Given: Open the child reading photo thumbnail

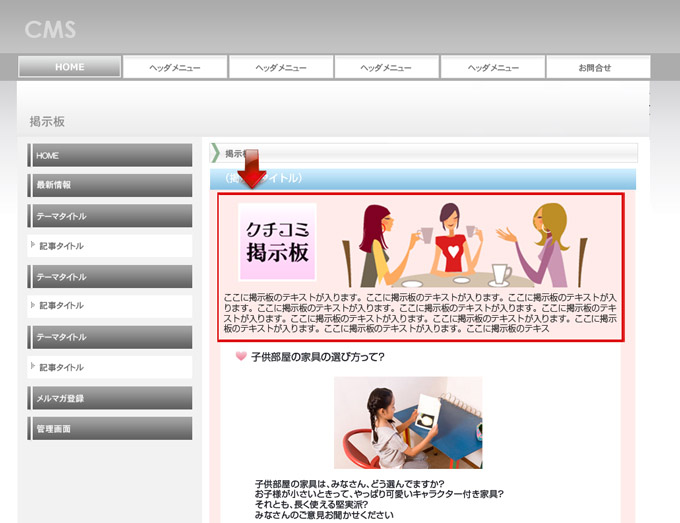Looking at the screenshot, I should (408, 422).
